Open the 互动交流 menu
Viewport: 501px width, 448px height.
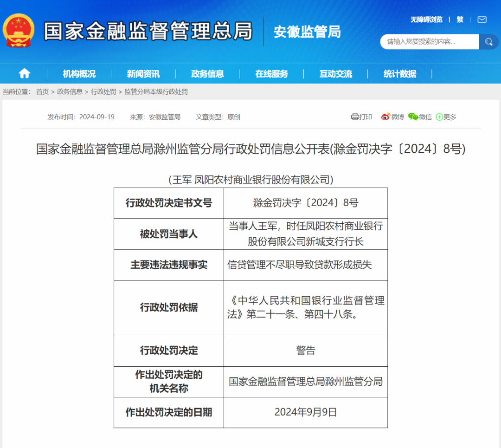[x=336, y=74]
